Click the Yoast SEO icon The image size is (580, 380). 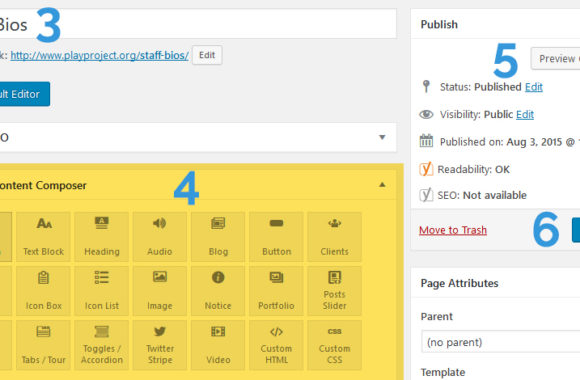pyautogui.click(x=426, y=195)
